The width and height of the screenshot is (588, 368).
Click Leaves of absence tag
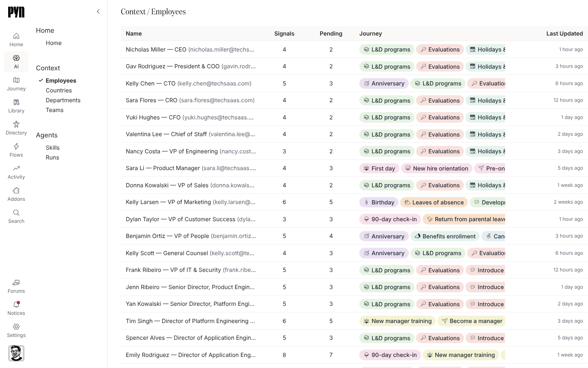434,202
